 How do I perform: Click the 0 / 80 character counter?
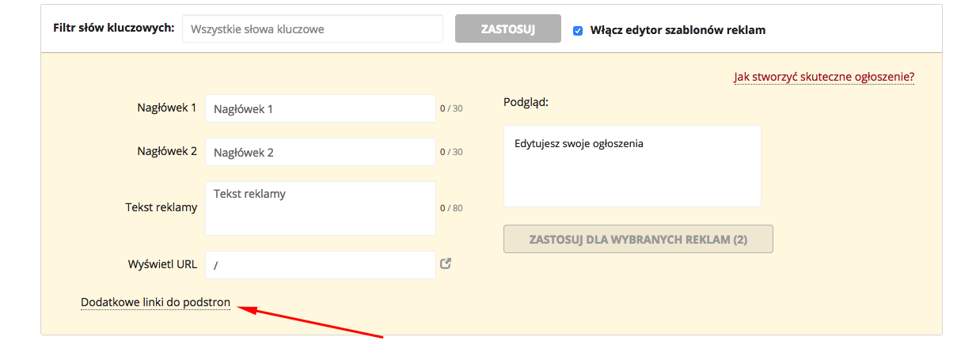(451, 209)
